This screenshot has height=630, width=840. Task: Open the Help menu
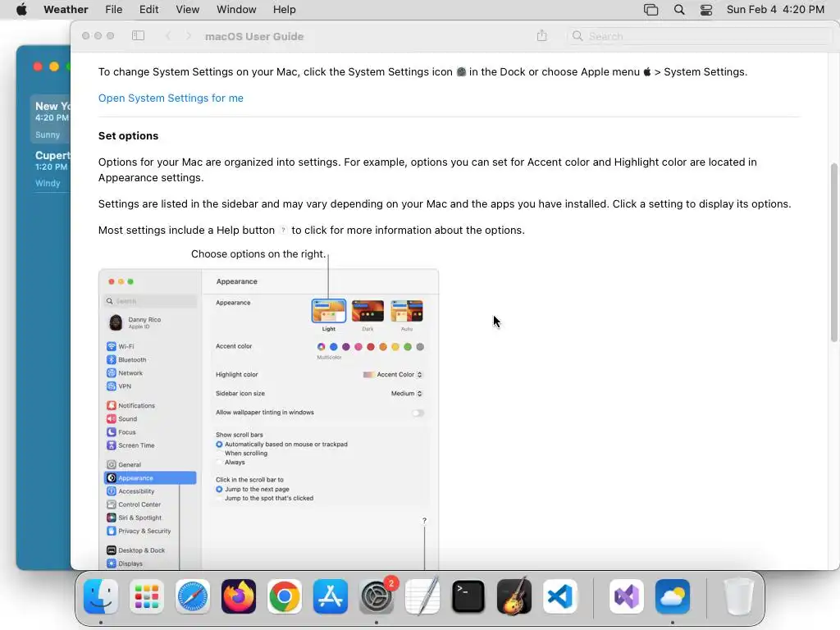click(x=284, y=10)
